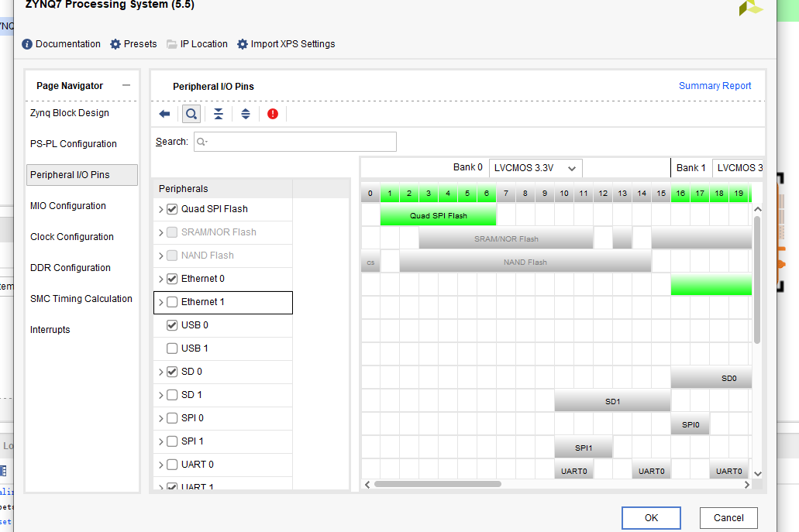Click the SPI1 pin assignment block
Image resolution: width=799 pixels, height=532 pixels.
point(584,448)
